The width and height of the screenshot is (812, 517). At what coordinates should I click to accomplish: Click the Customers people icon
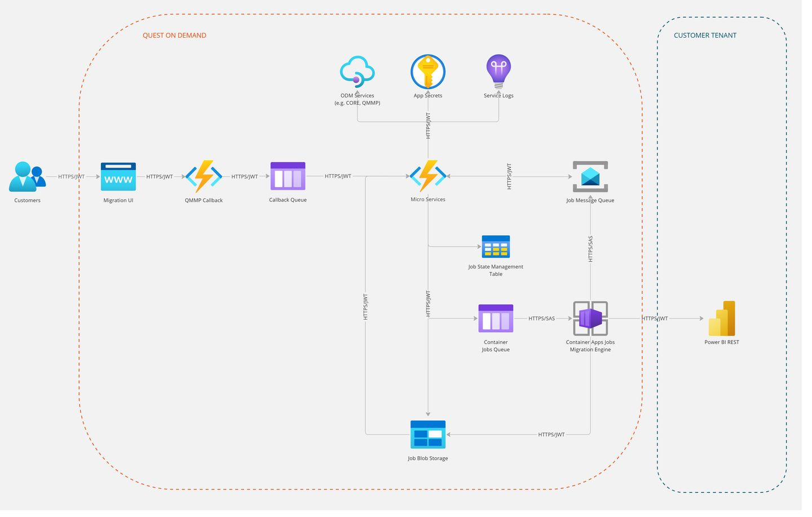pos(27,176)
